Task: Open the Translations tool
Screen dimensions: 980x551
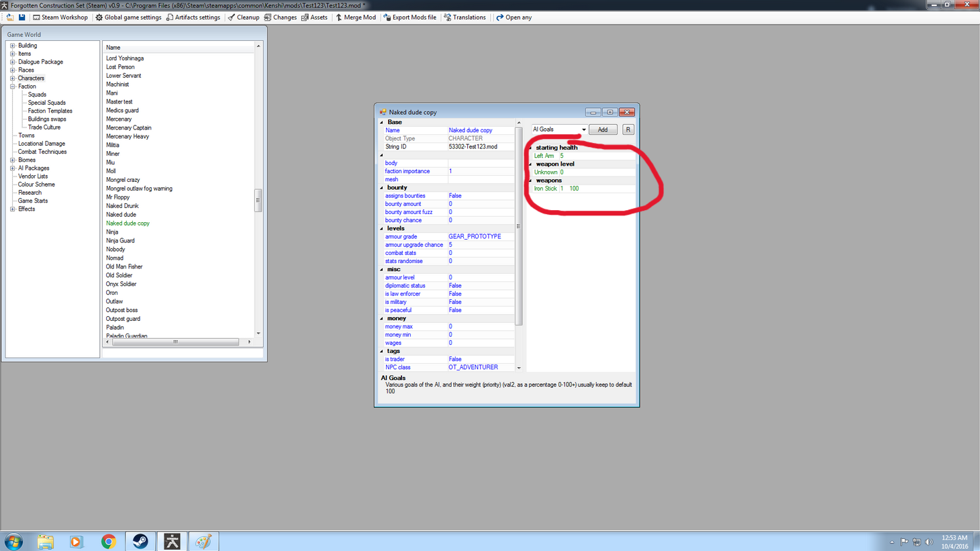Action: (464, 17)
